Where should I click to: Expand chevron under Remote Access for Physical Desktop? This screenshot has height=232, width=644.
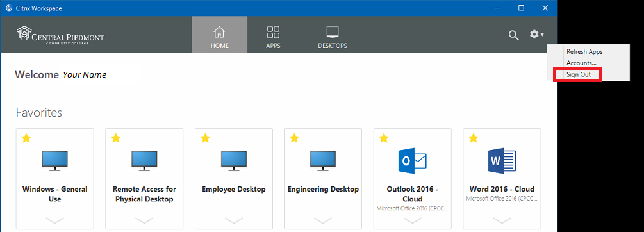pyautogui.click(x=144, y=220)
